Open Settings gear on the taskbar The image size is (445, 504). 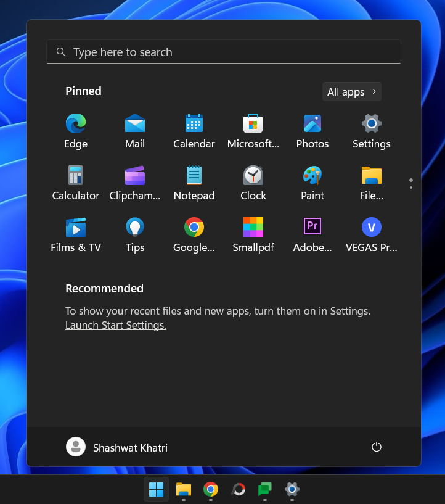292,489
